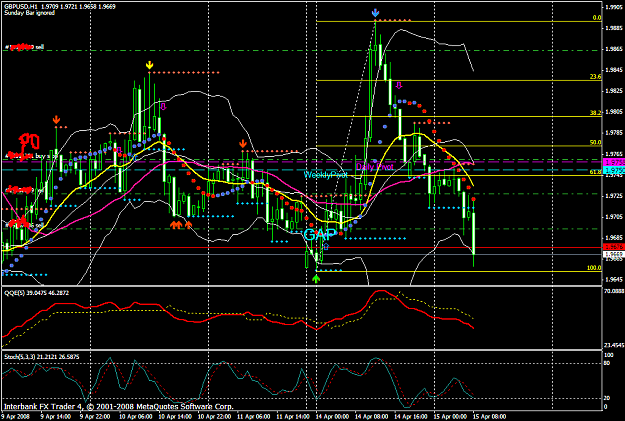Click the 1.9845 price on the axis
This screenshot has width=625, height=421.
615,70
